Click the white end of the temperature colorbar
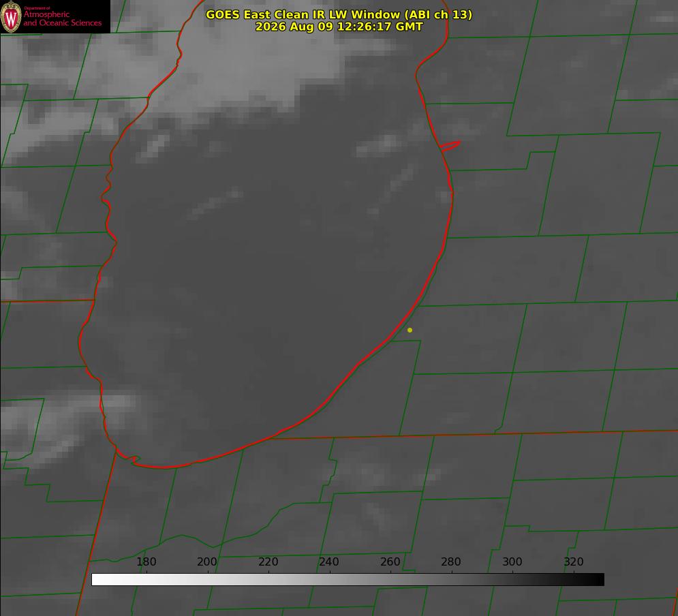Screen dimensions: 678x616 97,580
